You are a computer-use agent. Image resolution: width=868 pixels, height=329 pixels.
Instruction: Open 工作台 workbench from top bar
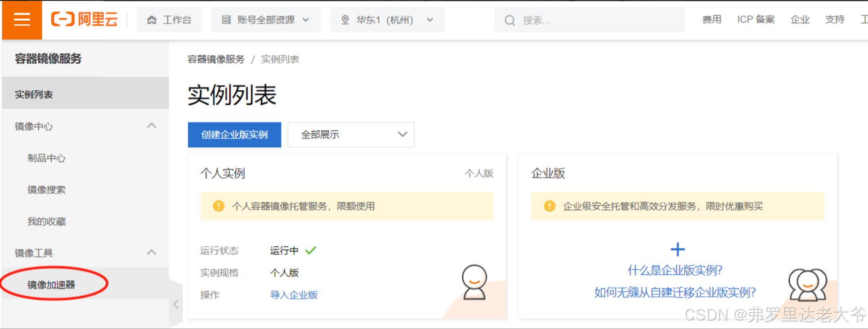point(169,20)
